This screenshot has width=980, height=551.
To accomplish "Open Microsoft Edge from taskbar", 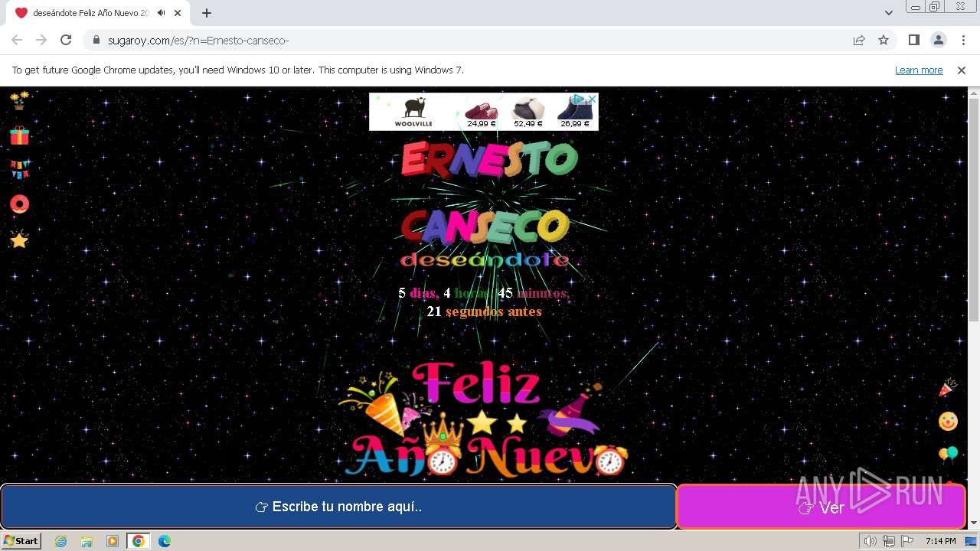I will 164,541.
